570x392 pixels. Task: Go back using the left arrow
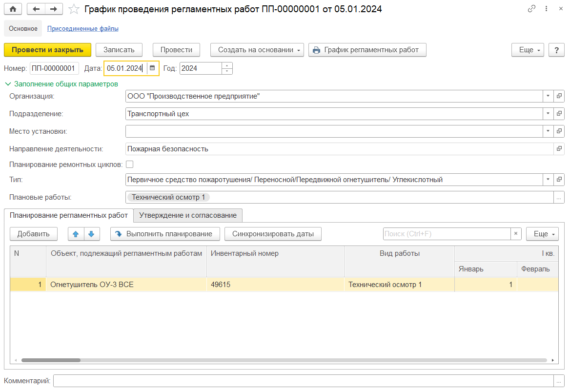(36, 9)
